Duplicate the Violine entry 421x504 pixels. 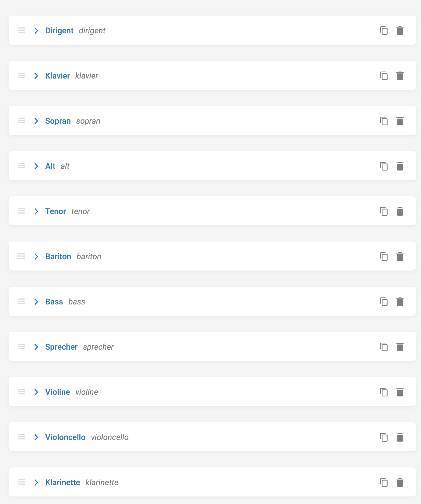click(x=384, y=392)
